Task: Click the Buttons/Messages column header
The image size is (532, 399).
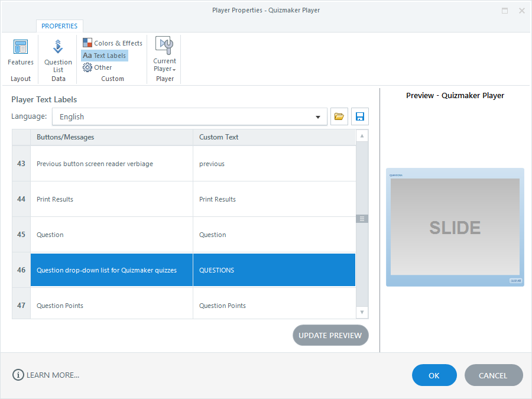Action: pyautogui.click(x=112, y=137)
